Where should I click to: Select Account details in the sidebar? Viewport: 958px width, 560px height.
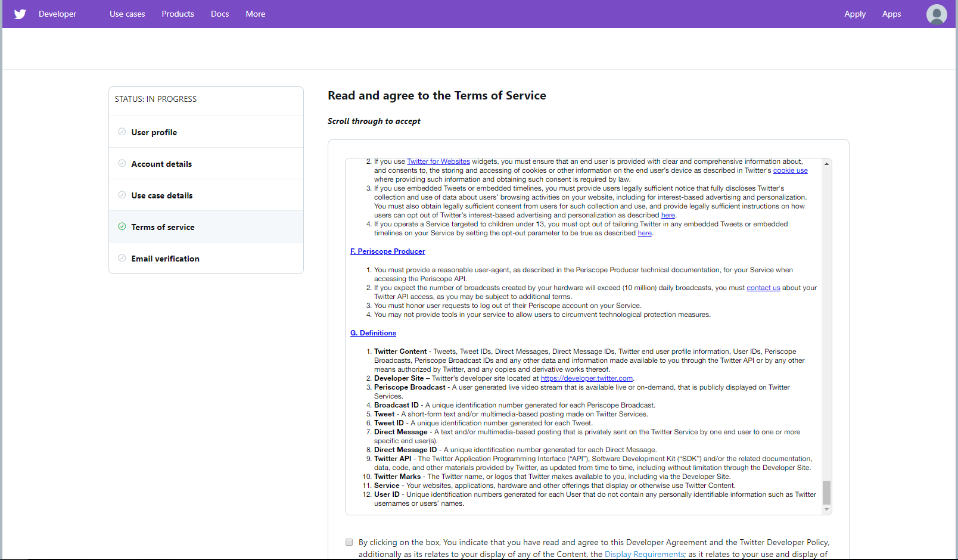click(161, 164)
